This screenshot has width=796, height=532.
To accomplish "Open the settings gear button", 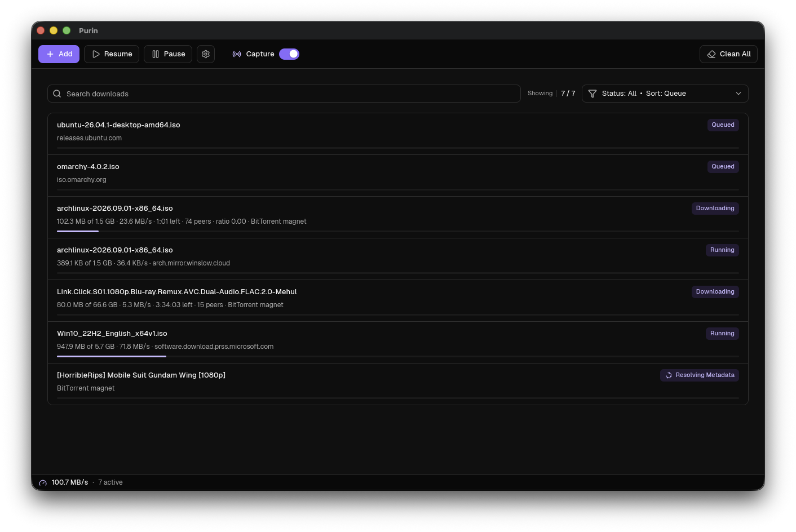I will 206,54.
